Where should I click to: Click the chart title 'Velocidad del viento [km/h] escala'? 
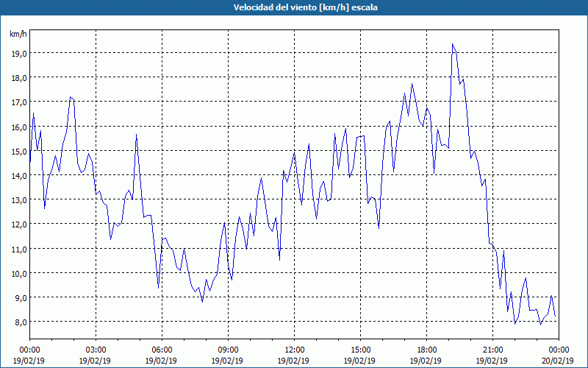[x=305, y=7]
